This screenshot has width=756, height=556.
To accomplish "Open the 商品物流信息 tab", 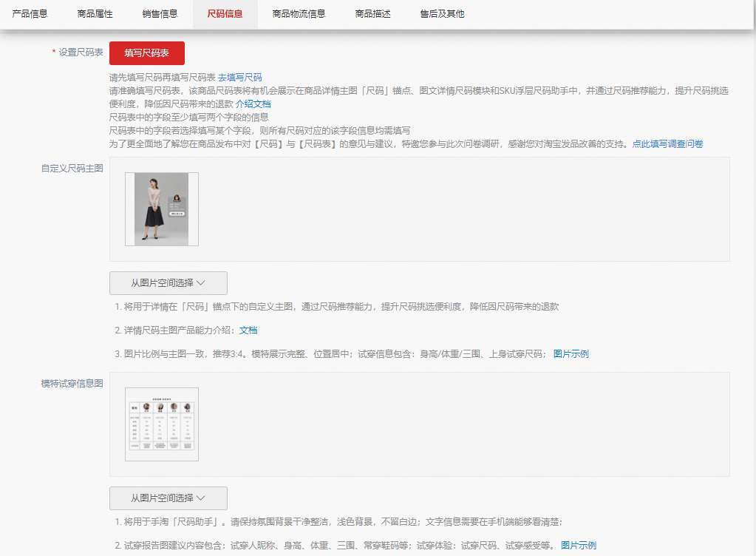I will pos(299,14).
